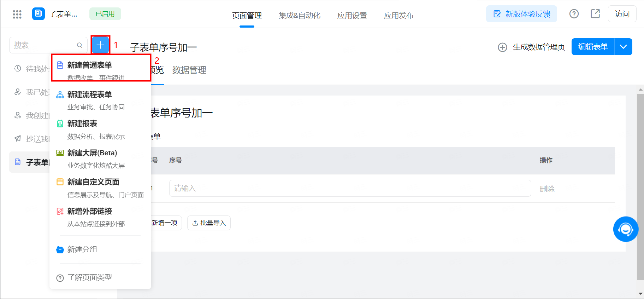Click the 新建分组 folder icon
The image size is (644, 299).
coord(60,249)
